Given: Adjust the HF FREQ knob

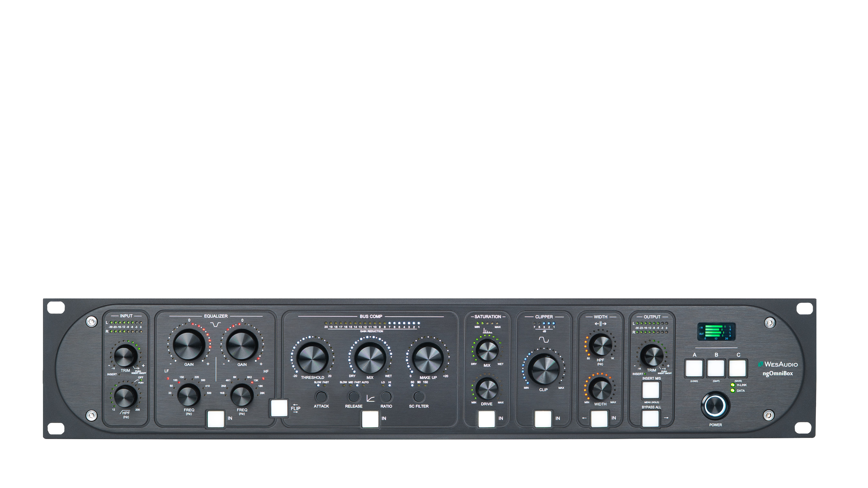Looking at the screenshot, I should [242, 395].
